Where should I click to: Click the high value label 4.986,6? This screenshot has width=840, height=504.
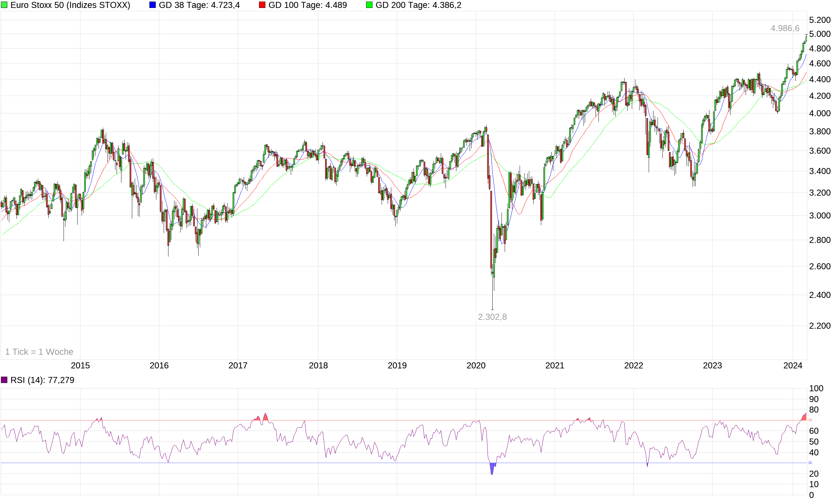pyautogui.click(x=785, y=28)
